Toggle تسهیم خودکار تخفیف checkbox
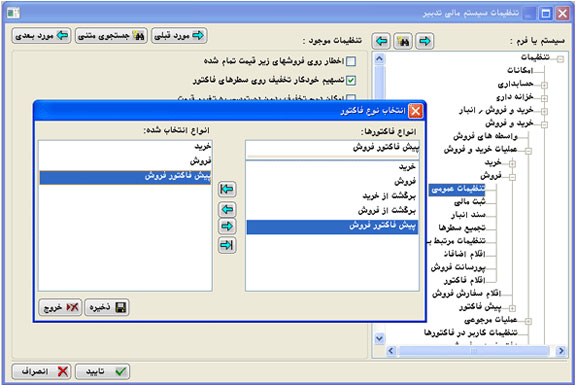This screenshot has width=579, height=388. click(x=351, y=80)
